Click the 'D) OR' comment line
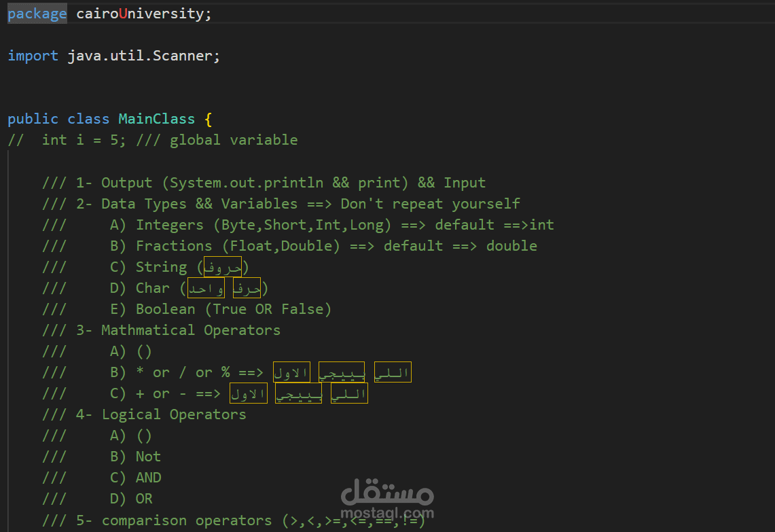775x532 pixels. 97,499
